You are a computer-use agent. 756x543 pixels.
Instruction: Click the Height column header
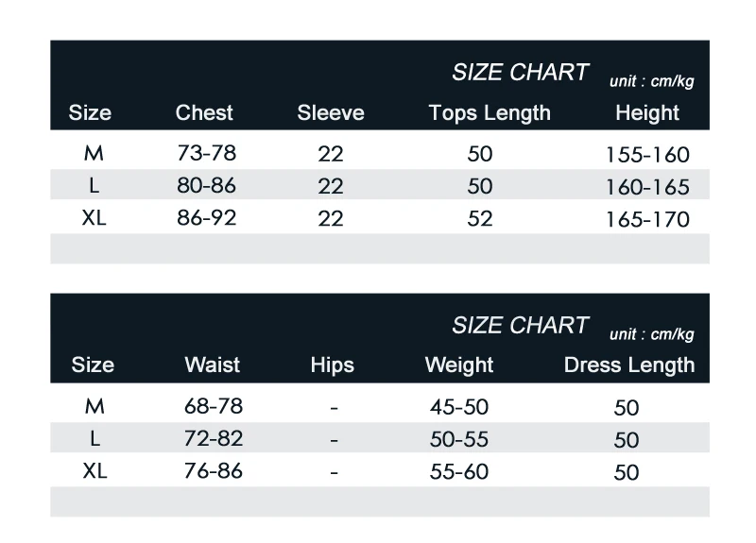(647, 113)
